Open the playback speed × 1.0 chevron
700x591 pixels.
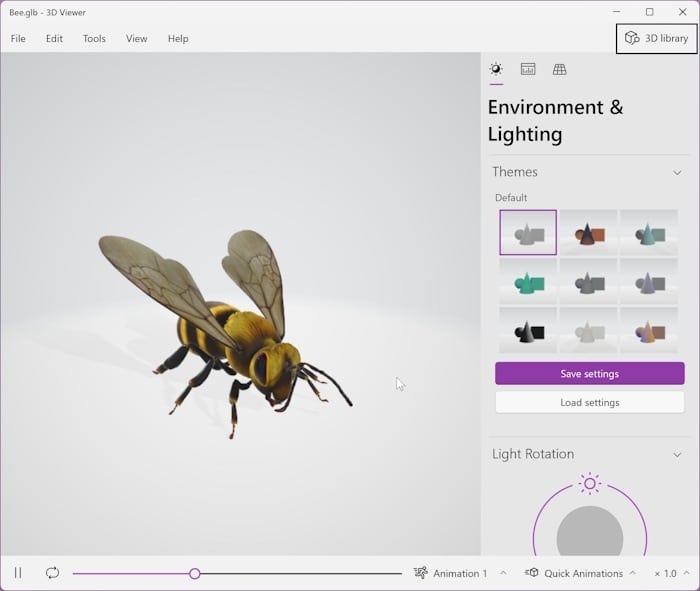pos(686,573)
